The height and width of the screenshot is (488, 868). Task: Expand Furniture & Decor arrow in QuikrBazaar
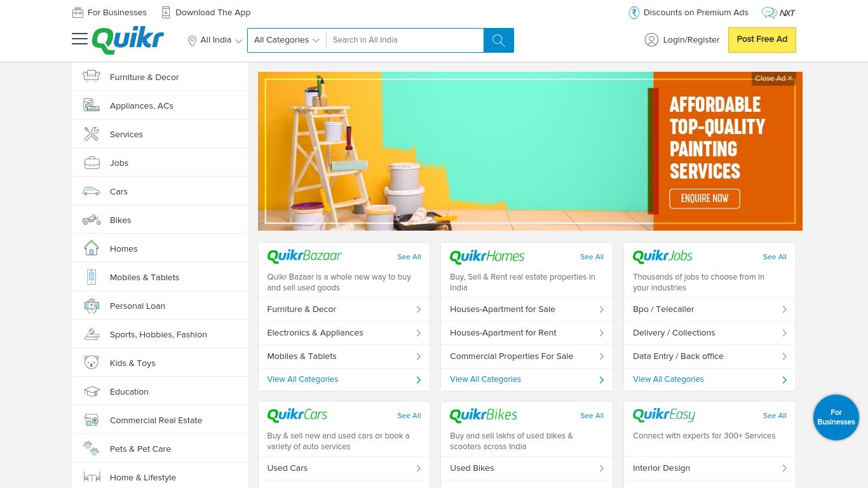point(419,309)
